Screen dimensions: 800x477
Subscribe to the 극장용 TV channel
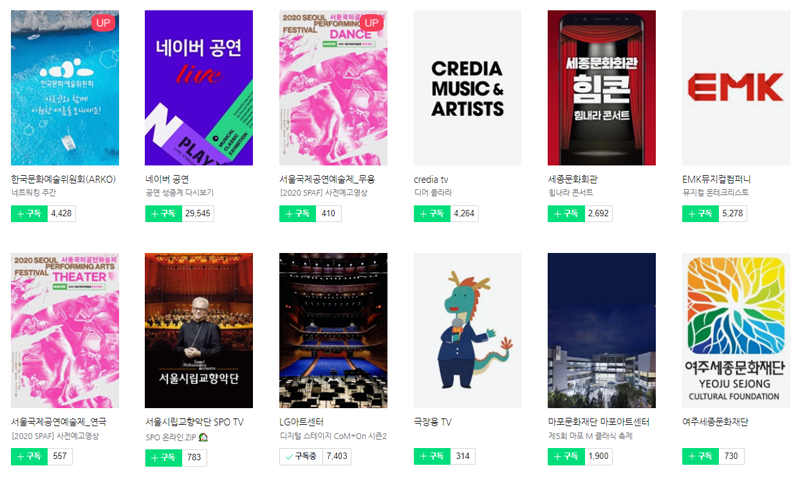[x=432, y=456]
